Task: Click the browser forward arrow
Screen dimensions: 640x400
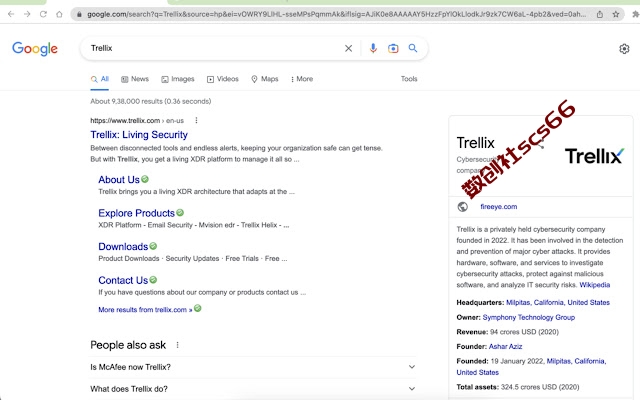Action: (x=27, y=14)
